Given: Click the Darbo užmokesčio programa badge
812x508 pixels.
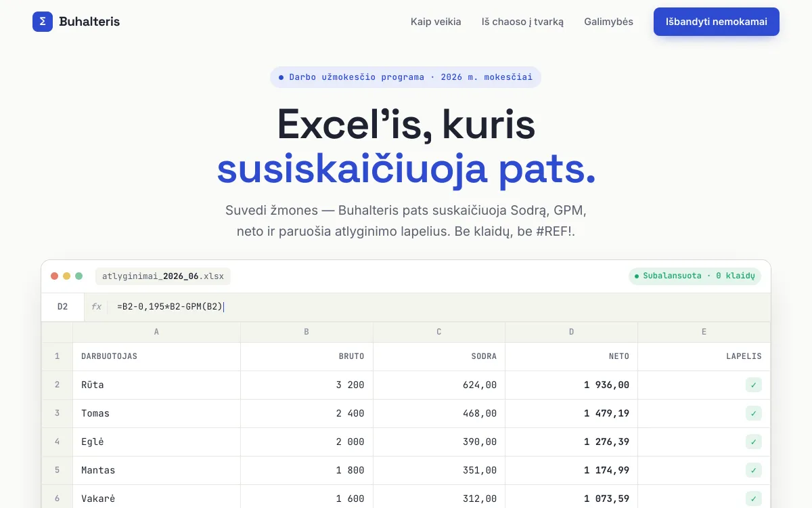Looking at the screenshot, I should coord(405,77).
